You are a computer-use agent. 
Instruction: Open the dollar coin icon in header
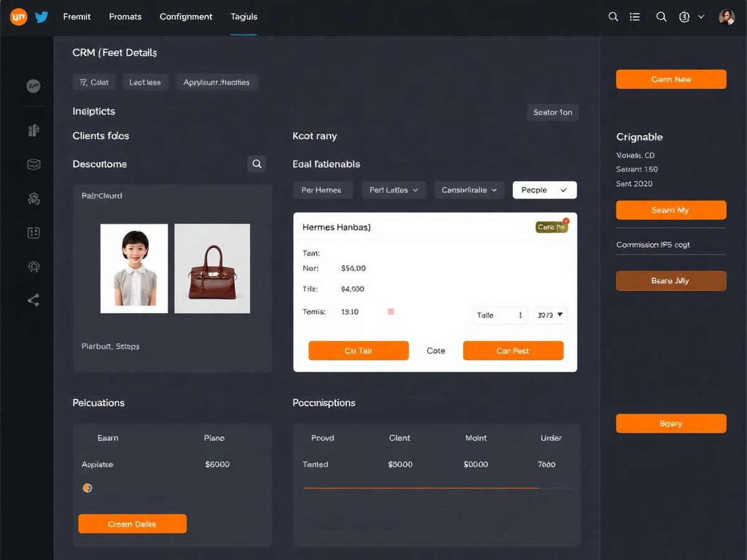(684, 17)
